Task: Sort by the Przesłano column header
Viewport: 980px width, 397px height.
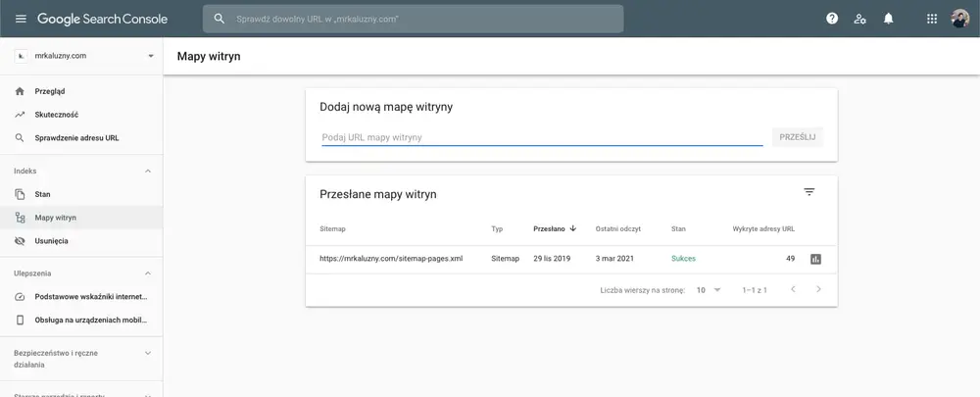Action: click(549, 228)
